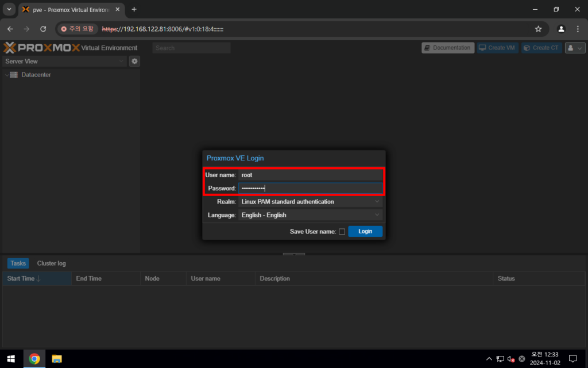
Task: Click the Windows Start button
Action: pos(11,359)
